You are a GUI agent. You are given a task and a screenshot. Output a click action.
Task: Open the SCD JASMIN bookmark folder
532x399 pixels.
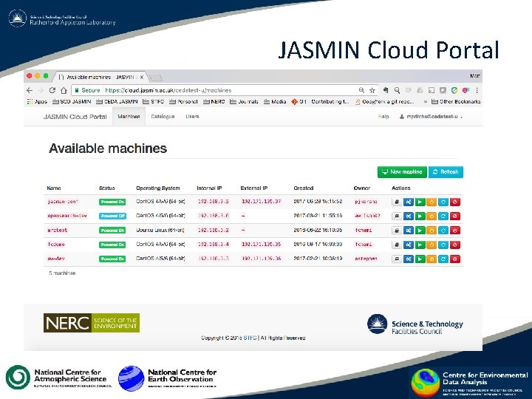point(72,101)
